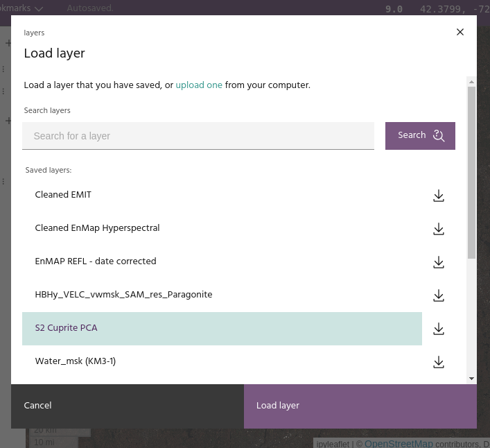
Task: Click the scrollbar down arrow
Action: 471,379
